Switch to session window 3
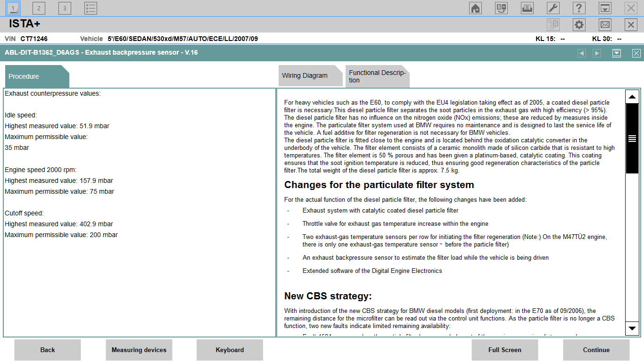This screenshot has width=644, height=362. tap(65, 8)
